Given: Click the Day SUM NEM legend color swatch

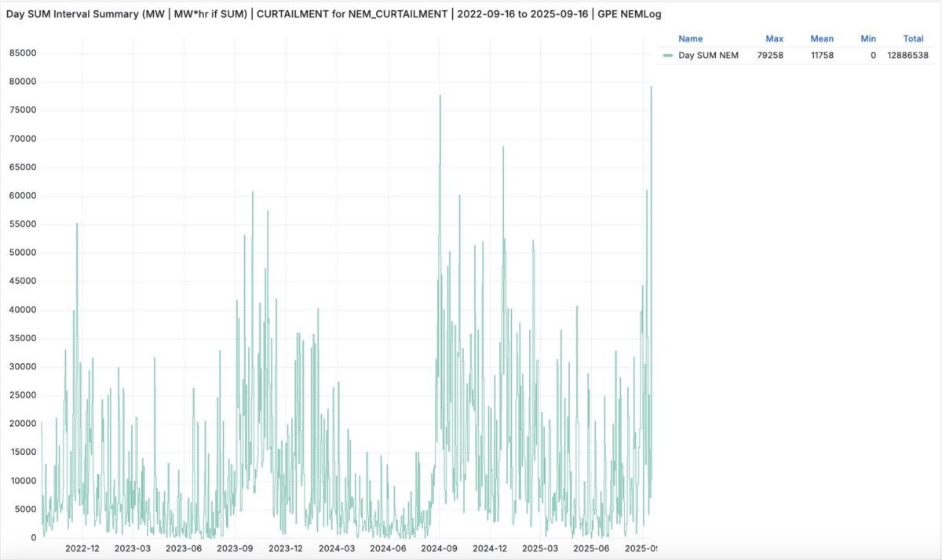Looking at the screenshot, I should tap(668, 55).
